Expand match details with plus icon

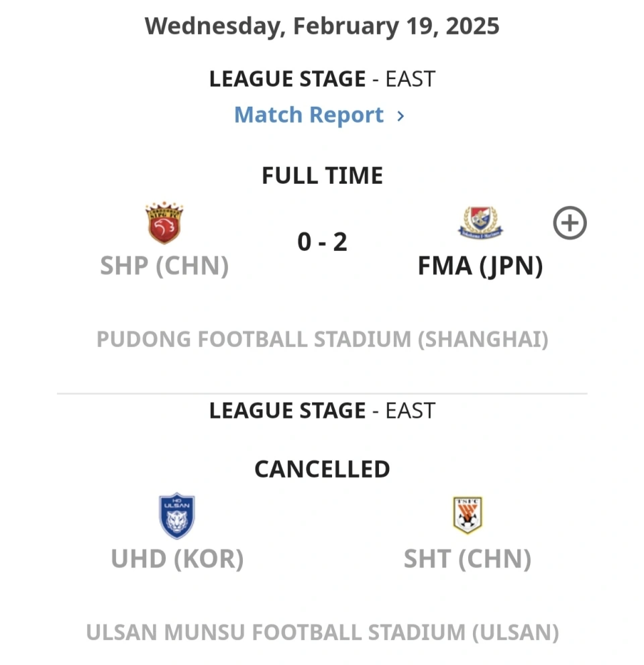click(570, 223)
